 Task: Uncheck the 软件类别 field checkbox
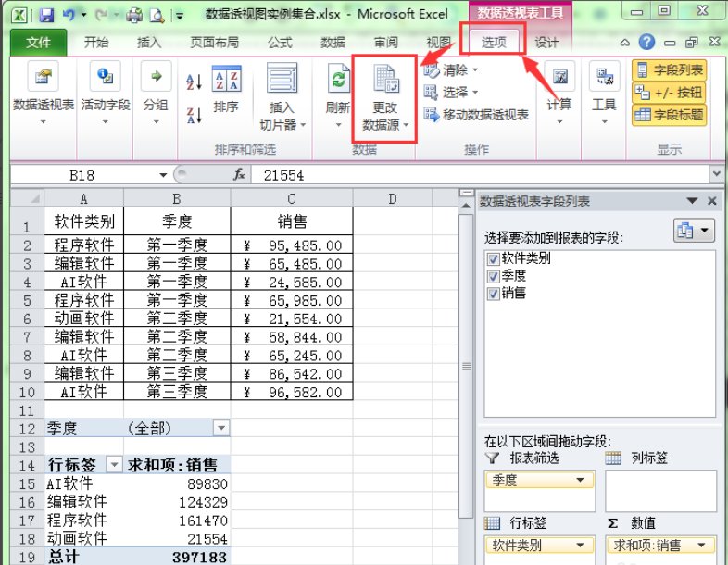[x=493, y=258]
